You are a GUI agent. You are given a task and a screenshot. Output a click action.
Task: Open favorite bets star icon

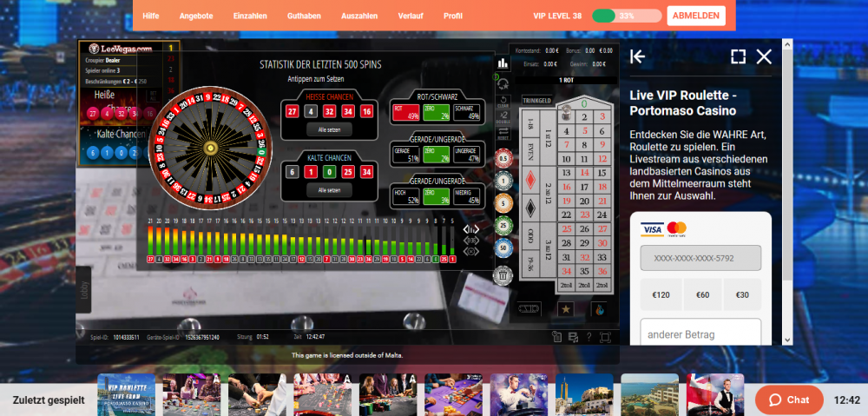(x=565, y=309)
